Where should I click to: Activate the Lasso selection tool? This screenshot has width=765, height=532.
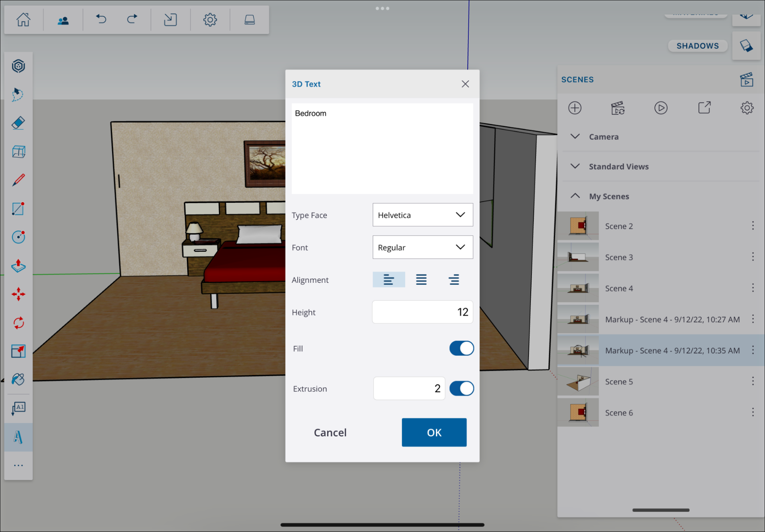18,94
